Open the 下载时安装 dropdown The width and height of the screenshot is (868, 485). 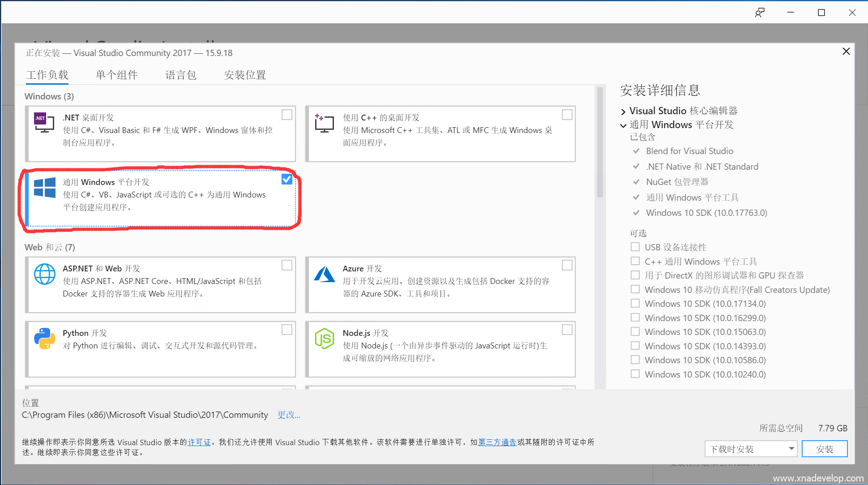click(751, 449)
